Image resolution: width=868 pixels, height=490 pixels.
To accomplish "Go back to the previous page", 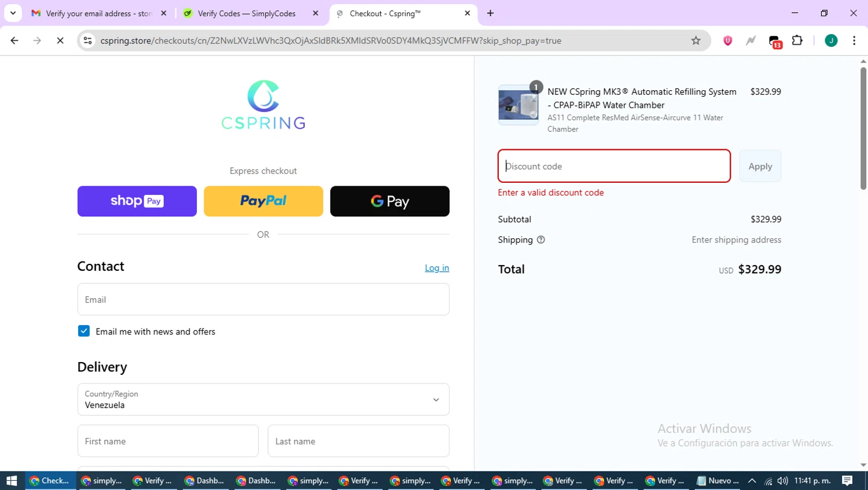I will pos(14,40).
